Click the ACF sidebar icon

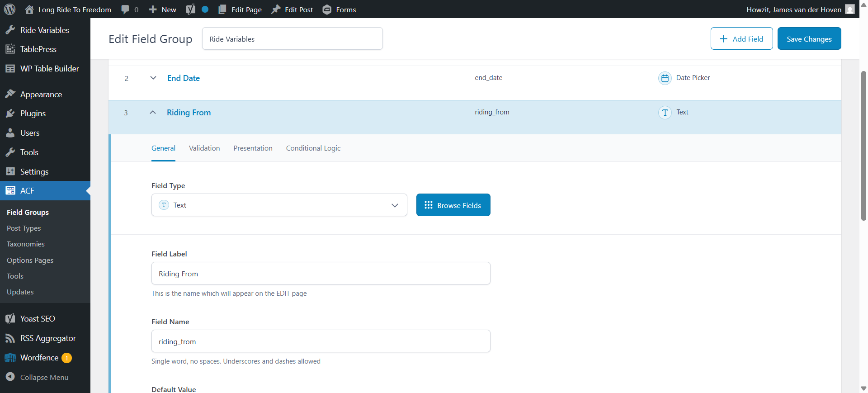tap(10, 190)
